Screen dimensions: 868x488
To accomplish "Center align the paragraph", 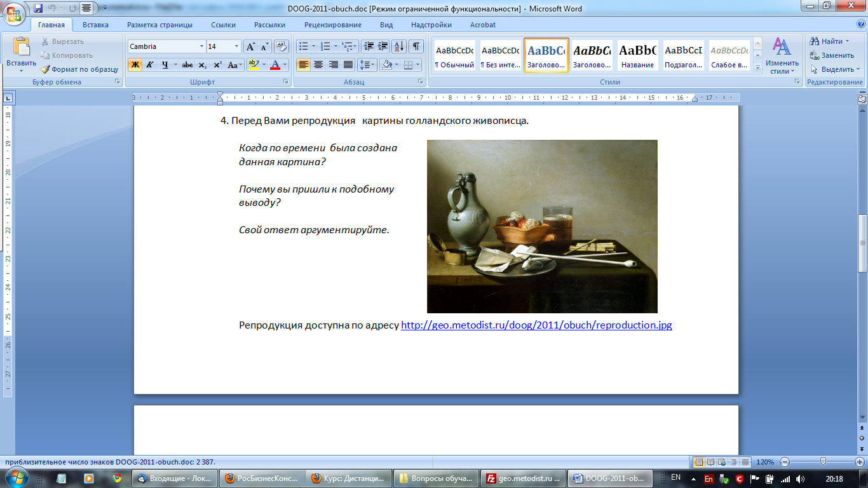I will (318, 65).
